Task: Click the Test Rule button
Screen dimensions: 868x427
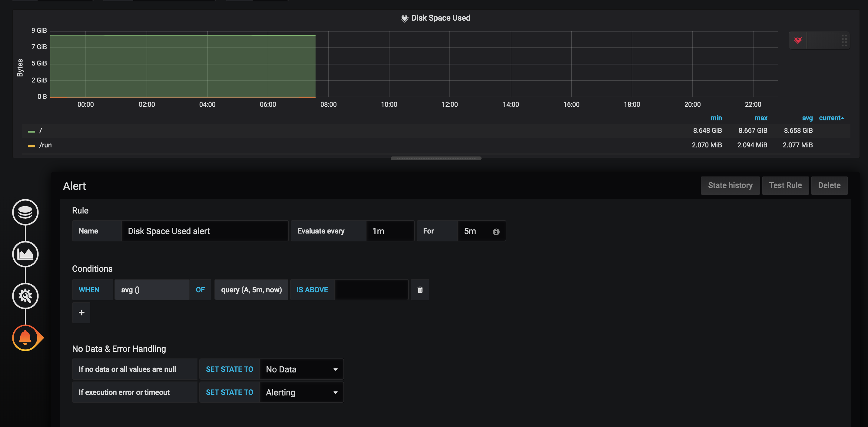Action: (x=785, y=186)
